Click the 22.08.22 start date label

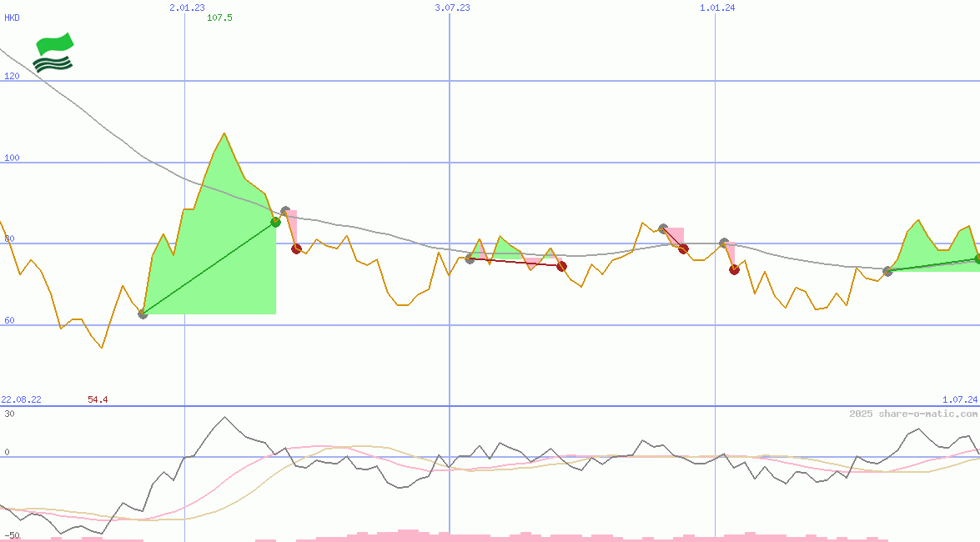pos(21,399)
